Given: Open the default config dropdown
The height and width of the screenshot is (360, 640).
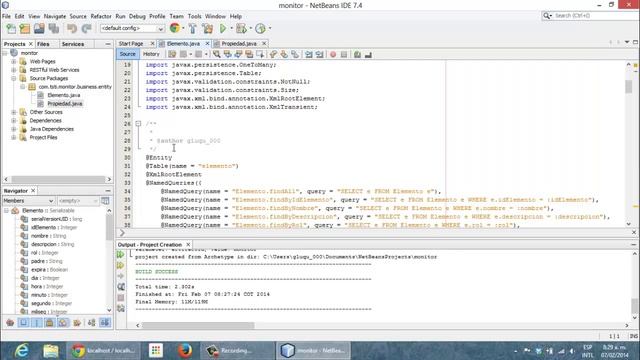Looking at the screenshot, I should click(132, 29).
